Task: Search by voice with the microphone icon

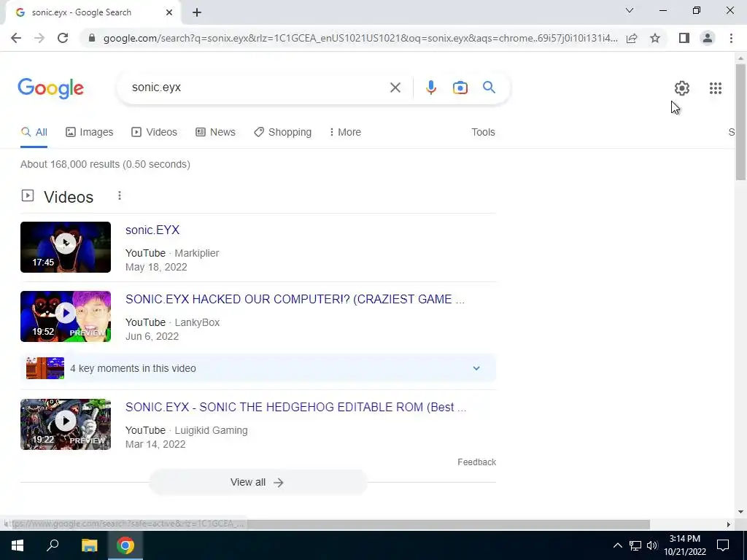Action: (430, 87)
